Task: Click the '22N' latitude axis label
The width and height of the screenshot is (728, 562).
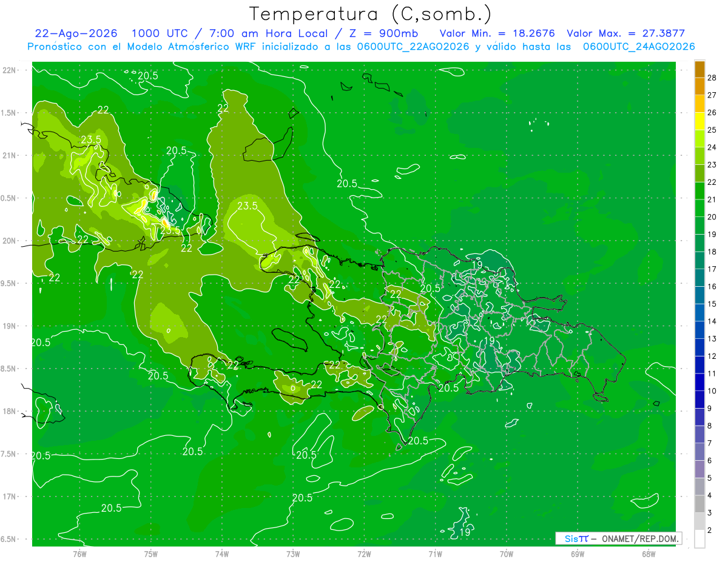Action: click(x=10, y=70)
